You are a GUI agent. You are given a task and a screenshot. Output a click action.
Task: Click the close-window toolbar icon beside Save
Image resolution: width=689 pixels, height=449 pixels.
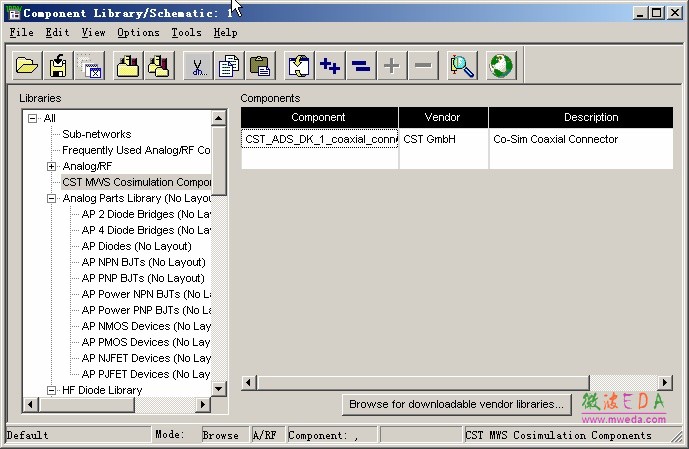tap(90, 65)
